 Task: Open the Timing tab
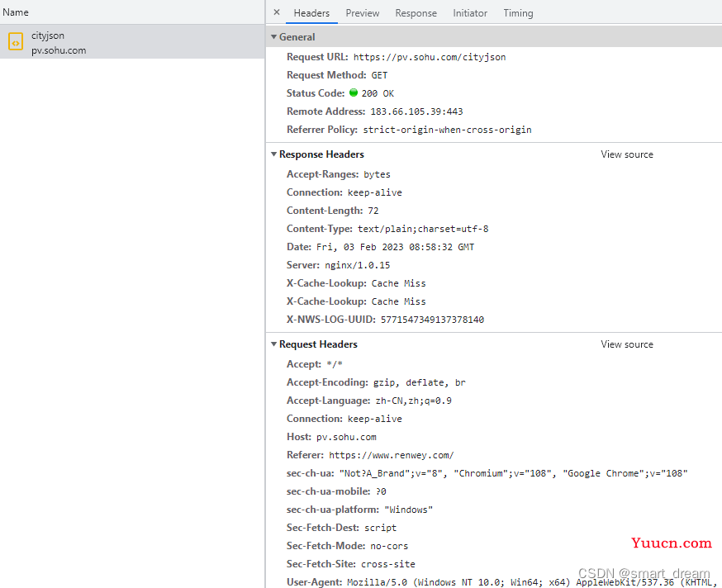tap(518, 13)
